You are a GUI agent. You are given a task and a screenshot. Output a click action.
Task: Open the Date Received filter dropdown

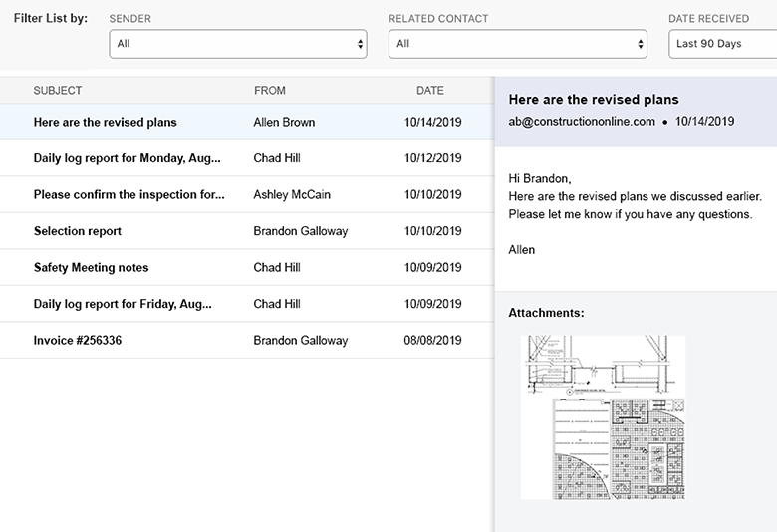click(721, 44)
